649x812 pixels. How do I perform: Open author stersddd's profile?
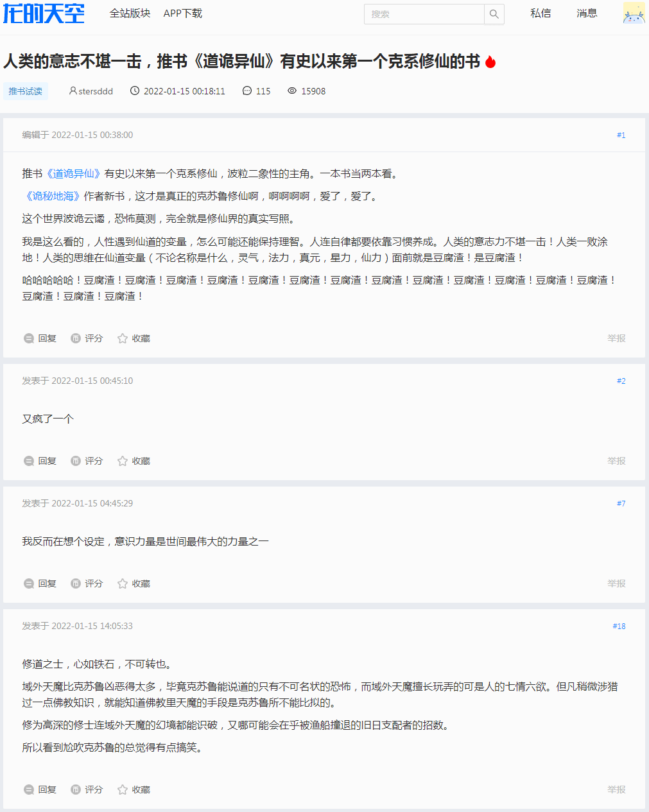[96, 91]
